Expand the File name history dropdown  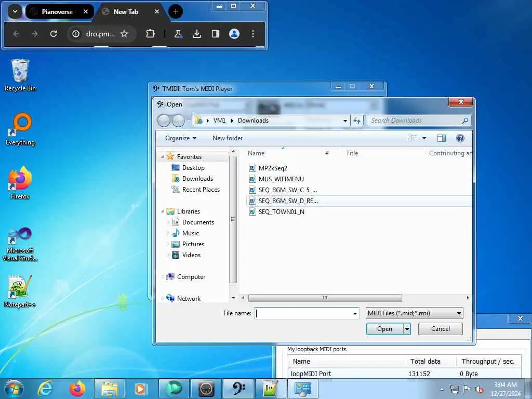pos(355,313)
